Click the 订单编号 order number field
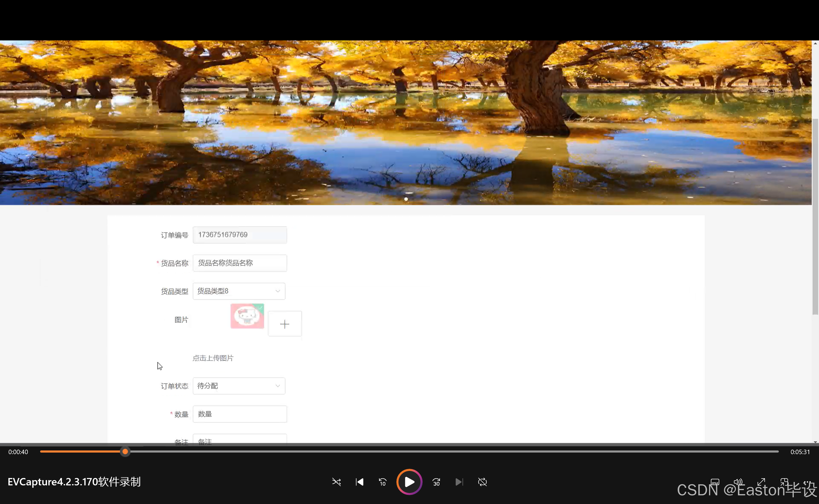Viewport: 819px width, 504px height. pos(240,235)
